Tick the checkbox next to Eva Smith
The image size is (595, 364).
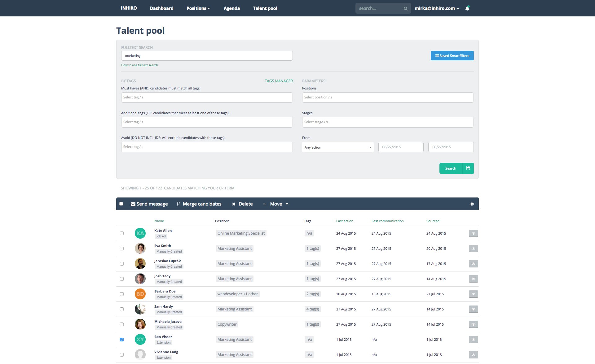pyautogui.click(x=122, y=249)
